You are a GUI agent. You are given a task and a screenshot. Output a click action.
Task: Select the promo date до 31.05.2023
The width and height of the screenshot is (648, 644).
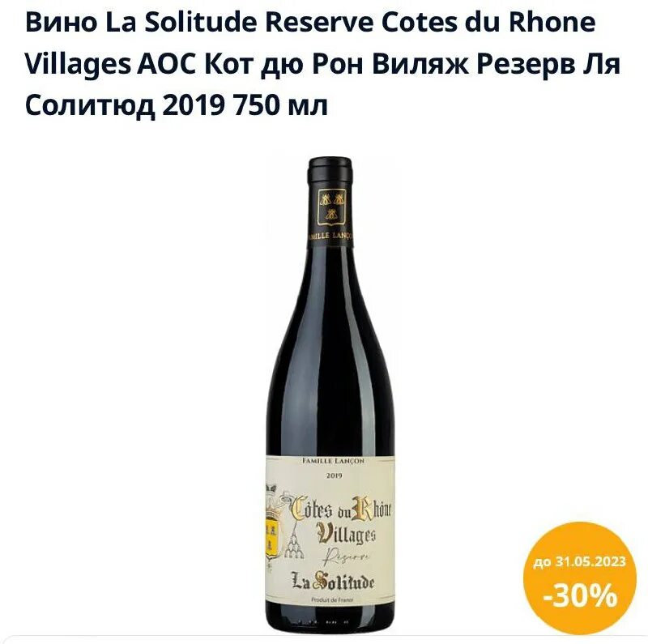point(579,561)
